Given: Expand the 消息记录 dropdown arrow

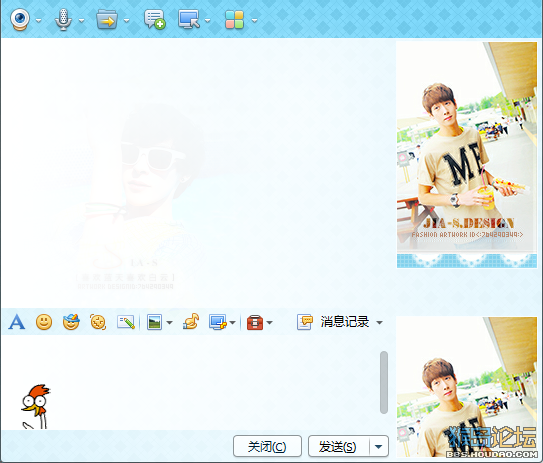Looking at the screenshot, I should [x=380, y=323].
